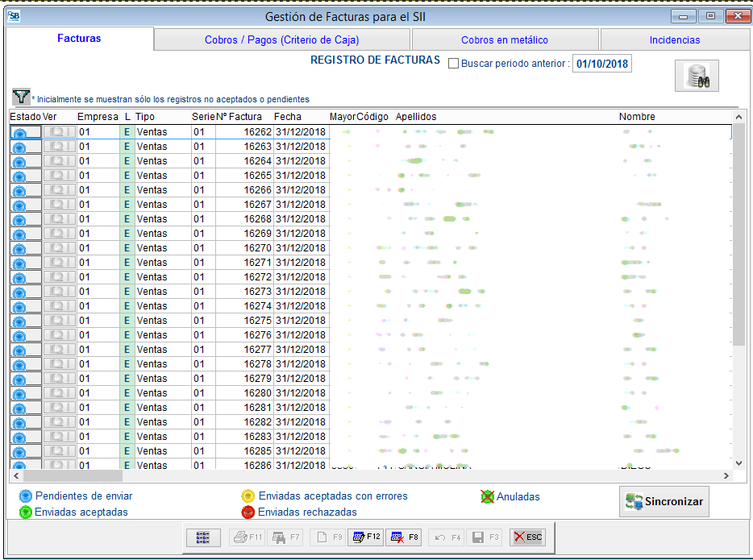Click the Fecha column header
Image resolution: width=753 pixels, height=560 pixels.
288,117
